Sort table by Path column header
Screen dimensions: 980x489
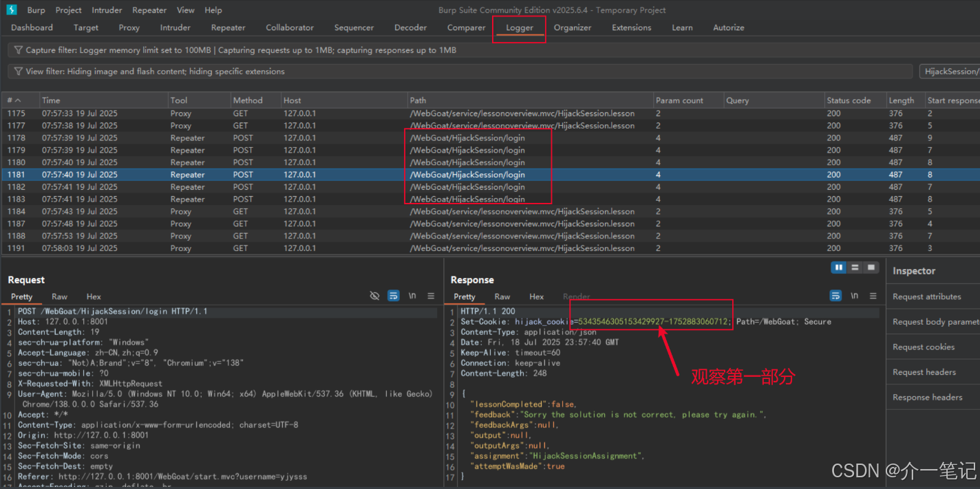[x=530, y=100]
